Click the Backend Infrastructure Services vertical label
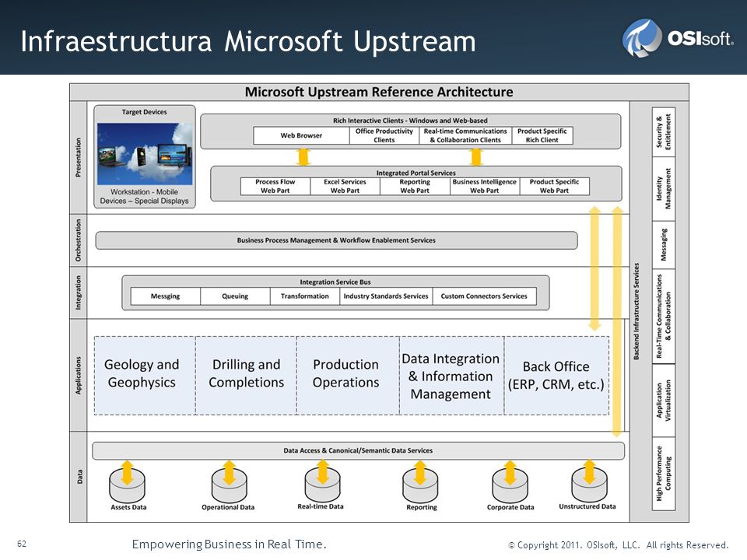The height and width of the screenshot is (560, 747). tap(637, 311)
